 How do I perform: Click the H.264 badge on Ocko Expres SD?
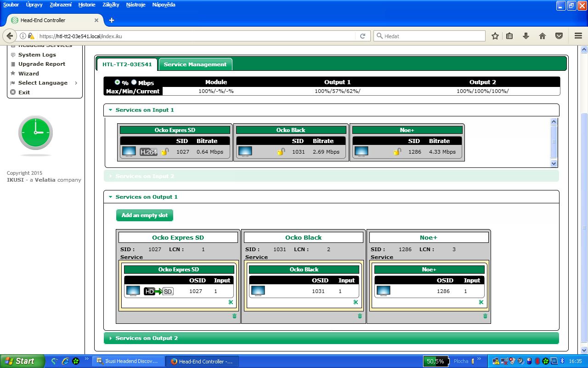148,152
